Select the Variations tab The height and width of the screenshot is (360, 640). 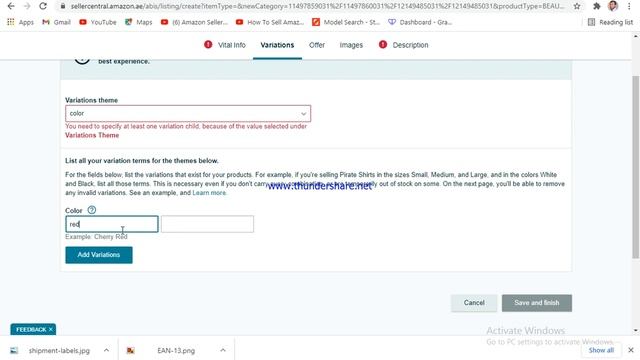(x=277, y=45)
